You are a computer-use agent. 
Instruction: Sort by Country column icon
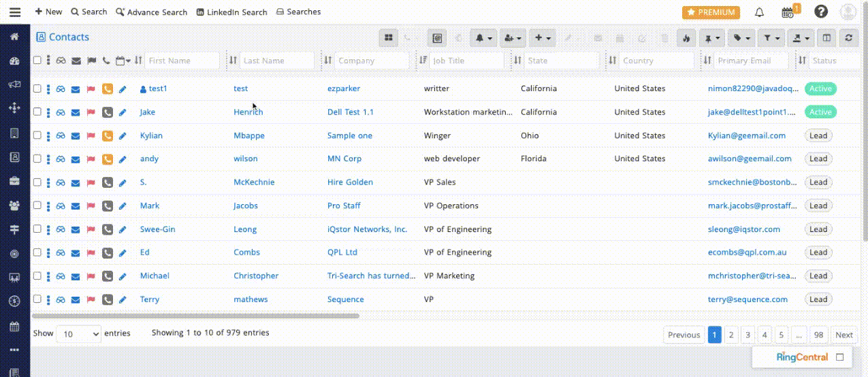coord(613,61)
